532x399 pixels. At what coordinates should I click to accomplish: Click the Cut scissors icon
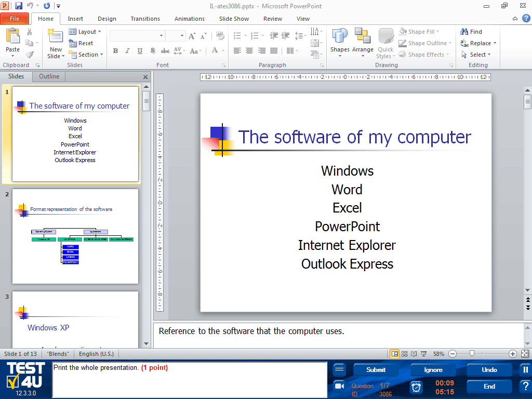(29, 32)
